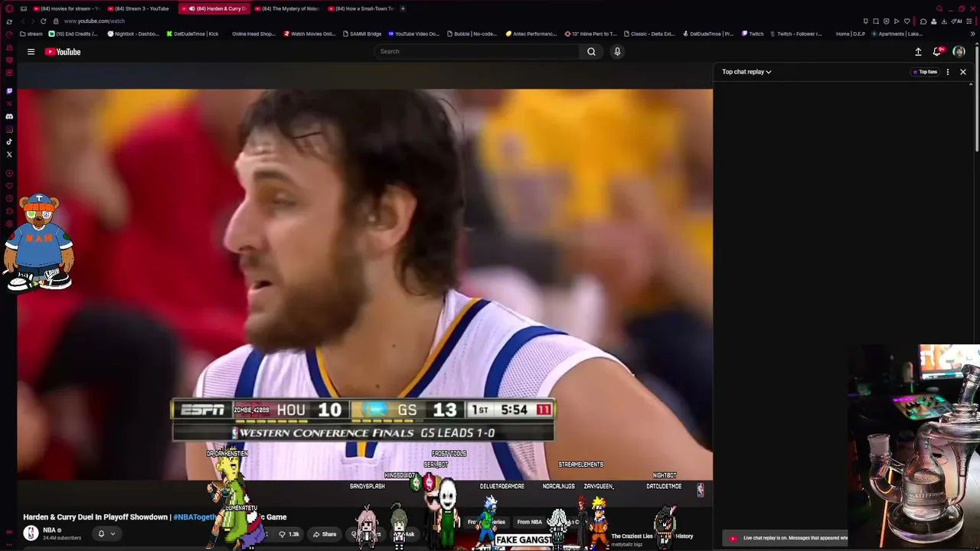
Task: Open the Nightbot Dashboard bookmark
Action: pos(133,34)
